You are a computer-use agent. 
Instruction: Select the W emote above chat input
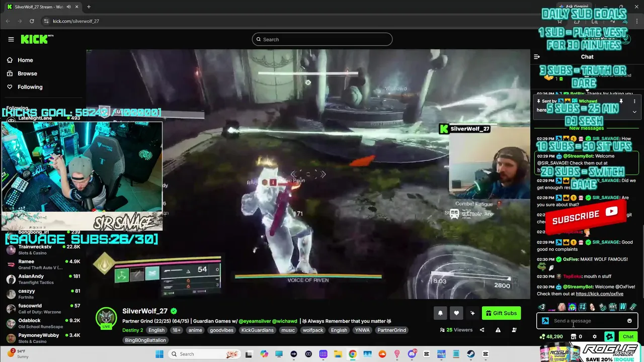coord(623,307)
